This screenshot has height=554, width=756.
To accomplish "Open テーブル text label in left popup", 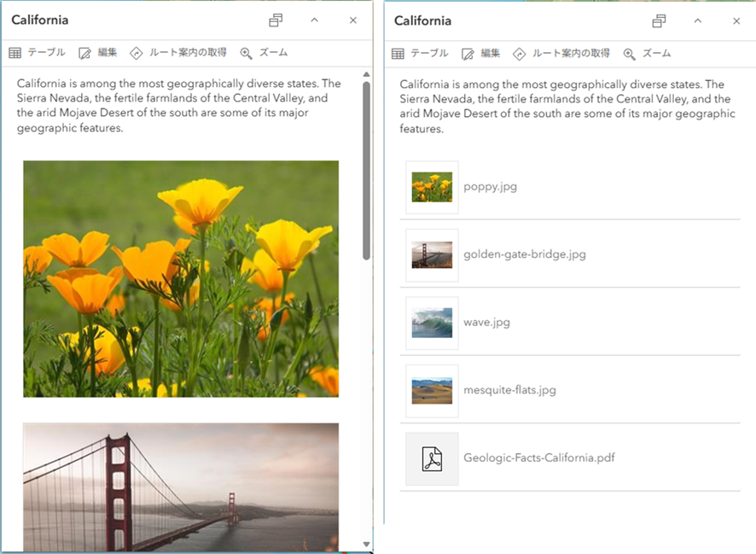I will (x=46, y=53).
